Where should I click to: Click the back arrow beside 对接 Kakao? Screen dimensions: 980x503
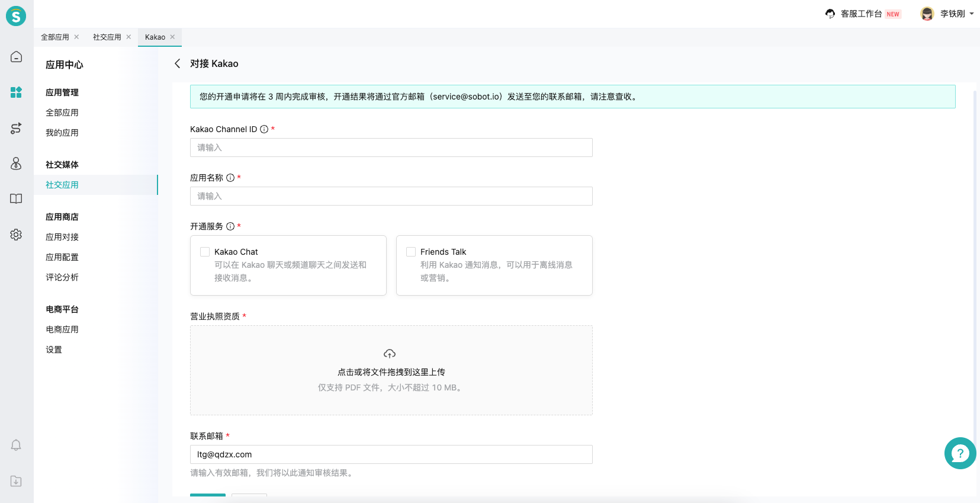pyautogui.click(x=177, y=63)
